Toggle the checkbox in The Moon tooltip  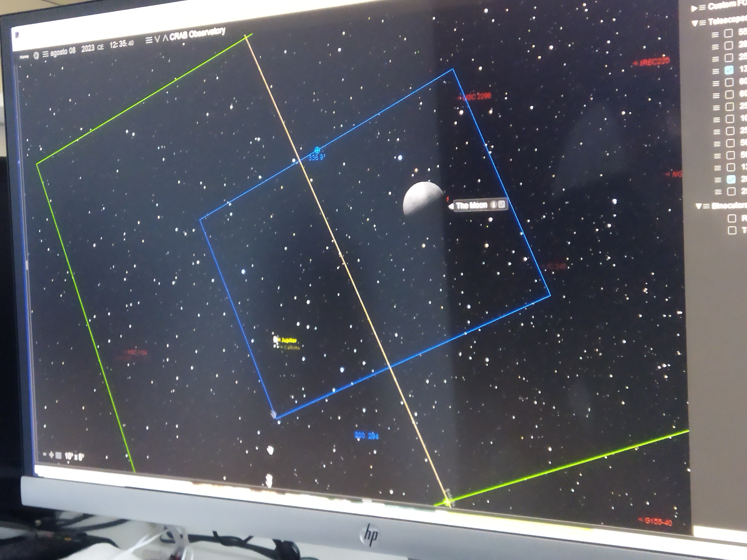pos(501,204)
